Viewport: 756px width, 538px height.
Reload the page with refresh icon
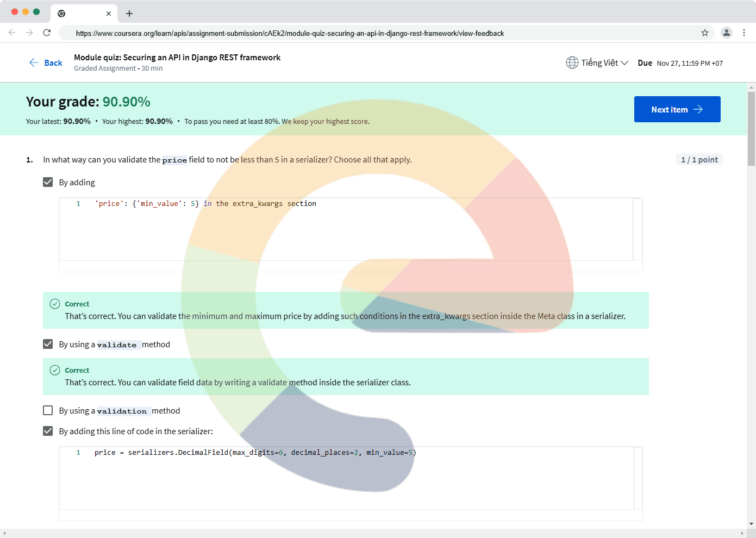click(47, 33)
